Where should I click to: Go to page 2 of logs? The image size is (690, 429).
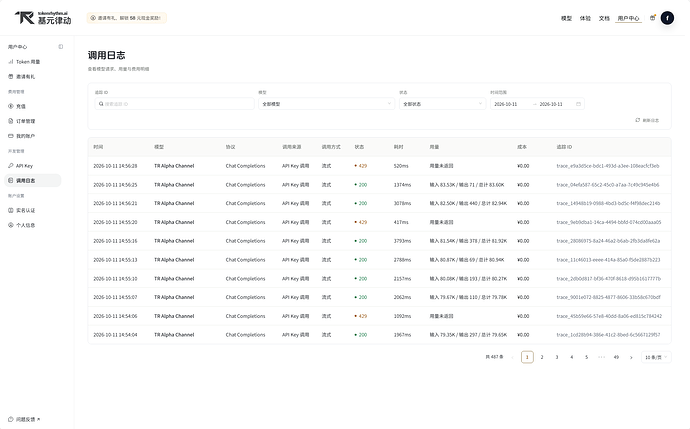542,357
